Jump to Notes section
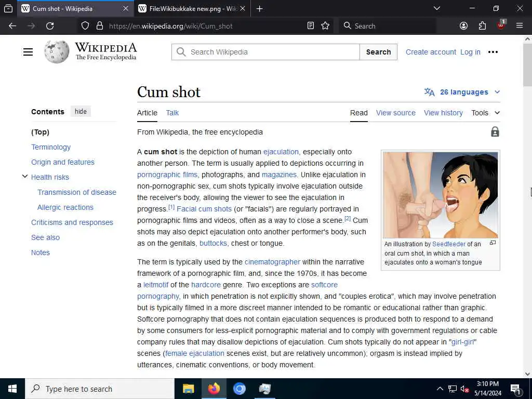The width and height of the screenshot is (532, 399). pos(41,252)
